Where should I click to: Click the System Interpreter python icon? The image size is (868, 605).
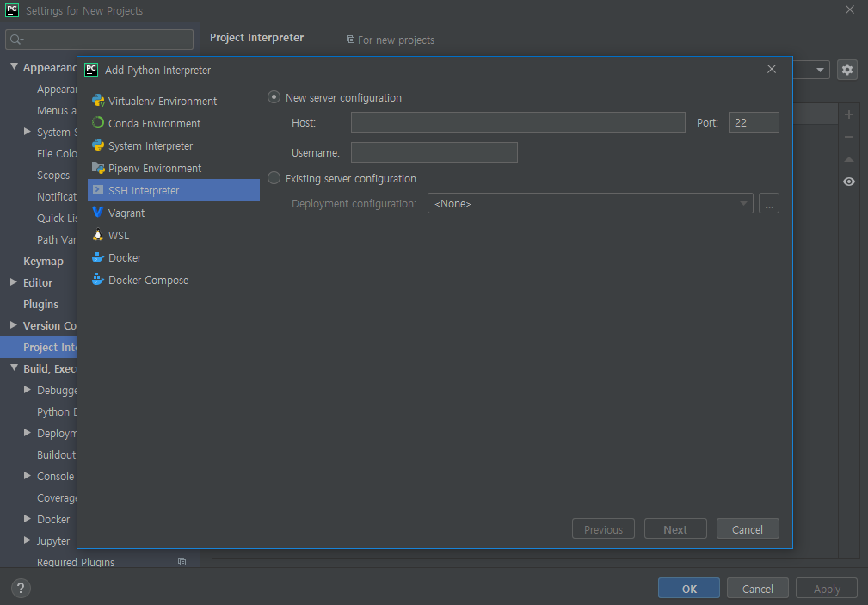point(98,145)
